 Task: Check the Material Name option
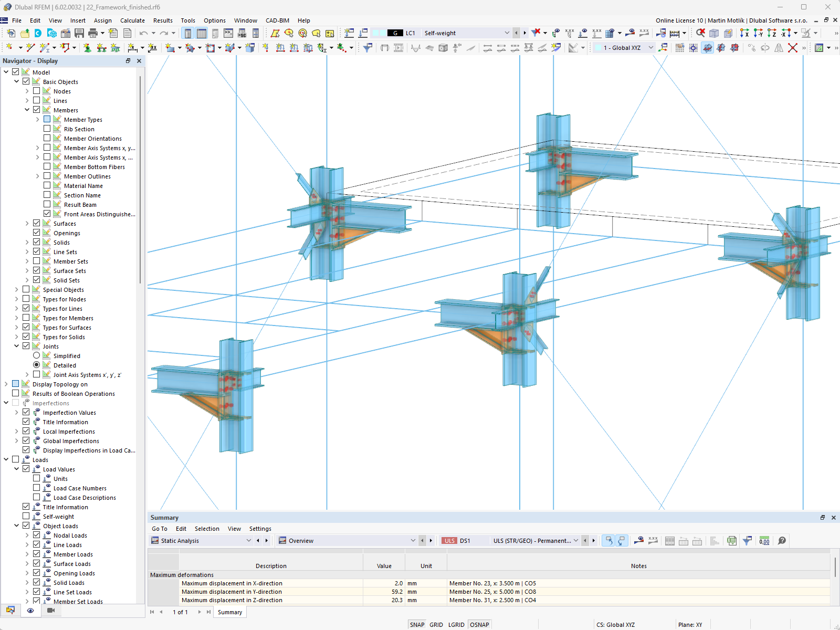47,185
